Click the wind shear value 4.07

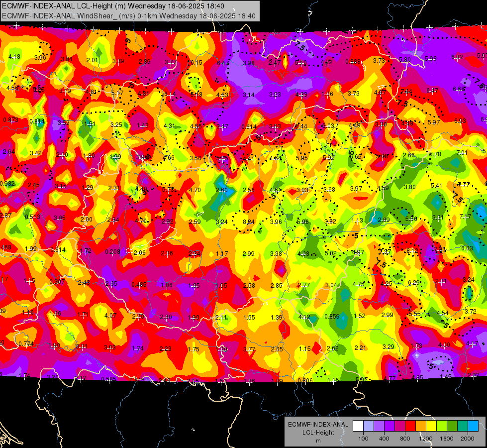click(x=110, y=315)
